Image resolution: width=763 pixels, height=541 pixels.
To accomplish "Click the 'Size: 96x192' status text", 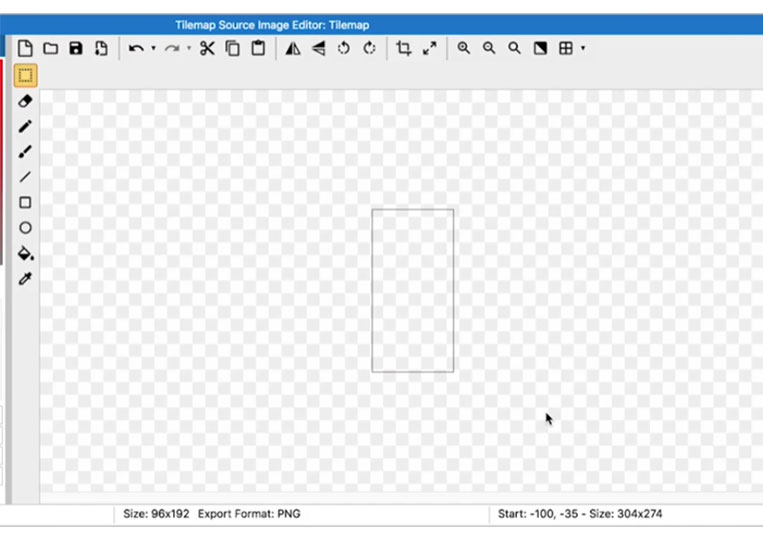I will [156, 514].
